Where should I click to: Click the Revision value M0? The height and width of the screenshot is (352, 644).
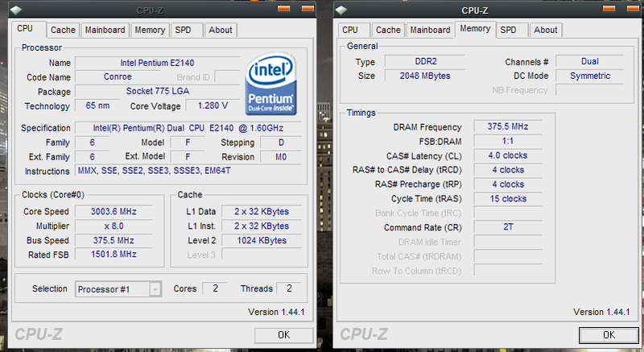point(281,157)
